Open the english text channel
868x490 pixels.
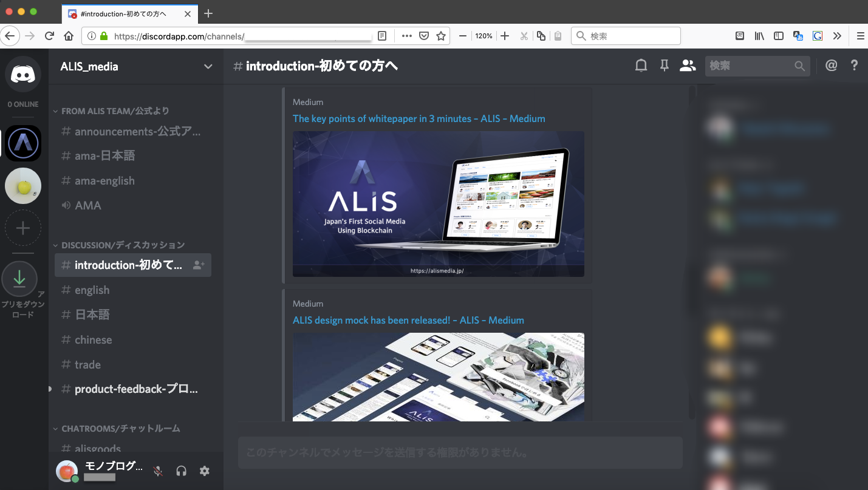(x=92, y=290)
